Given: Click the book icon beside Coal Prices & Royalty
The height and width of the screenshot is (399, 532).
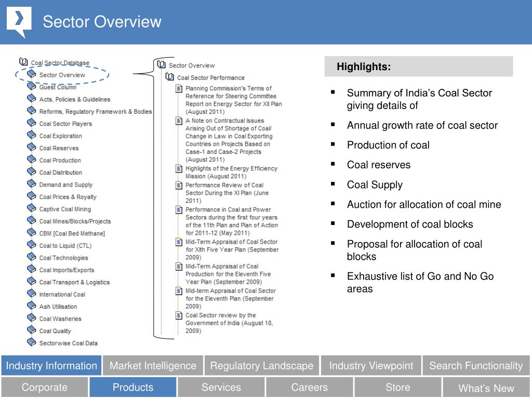Looking at the screenshot, I should click(32, 196).
